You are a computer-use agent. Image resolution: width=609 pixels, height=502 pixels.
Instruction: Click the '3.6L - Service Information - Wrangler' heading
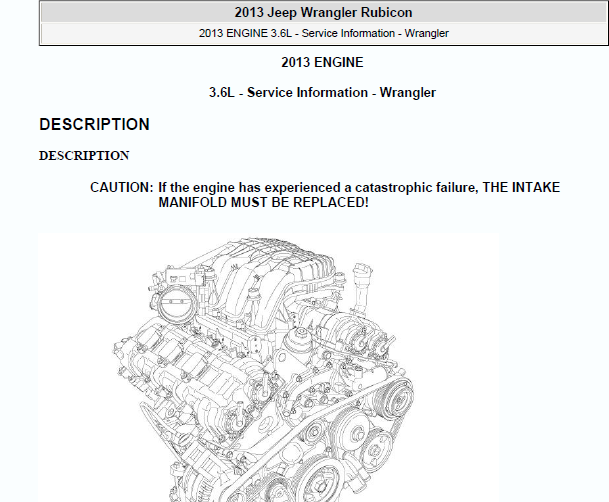[322, 93]
